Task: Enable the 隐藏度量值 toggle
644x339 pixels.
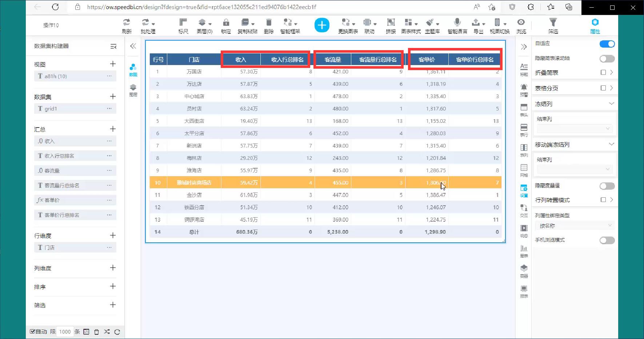Action: pyautogui.click(x=607, y=186)
